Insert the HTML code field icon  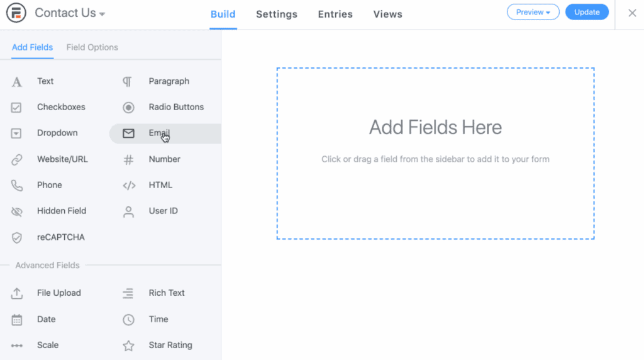tap(128, 186)
